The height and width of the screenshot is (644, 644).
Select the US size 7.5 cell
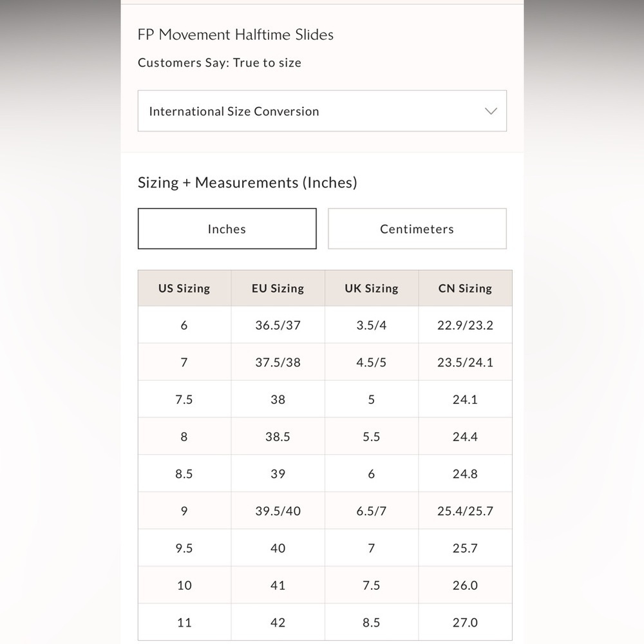click(184, 399)
